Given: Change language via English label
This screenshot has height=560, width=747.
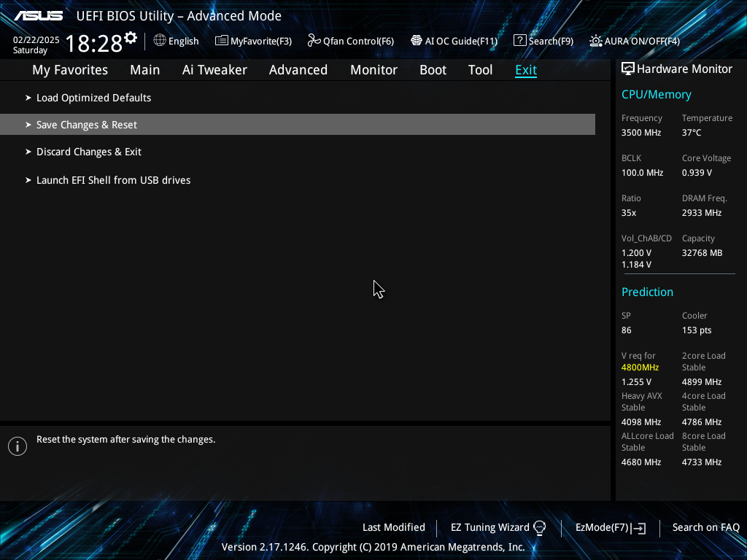Looking at the screenshot, I should [183, 42].
